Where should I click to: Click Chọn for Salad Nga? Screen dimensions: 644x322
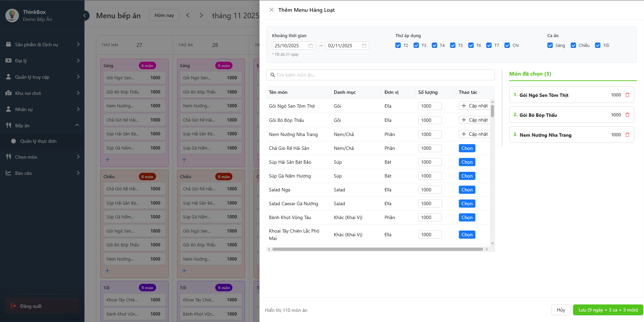pyautogui.click(x=467, y=190)
